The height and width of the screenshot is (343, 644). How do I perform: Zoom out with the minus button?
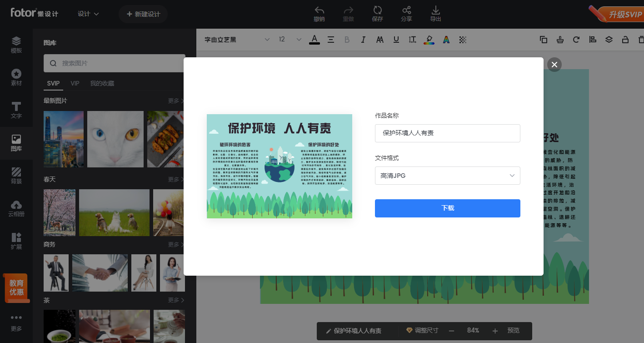point(451,331)
